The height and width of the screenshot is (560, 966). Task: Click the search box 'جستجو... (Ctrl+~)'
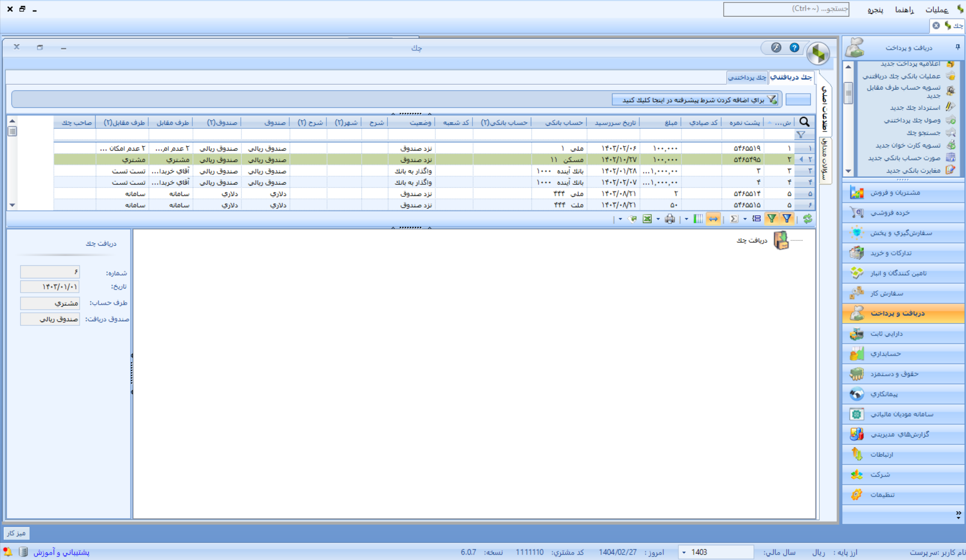(x=786, y=9)
